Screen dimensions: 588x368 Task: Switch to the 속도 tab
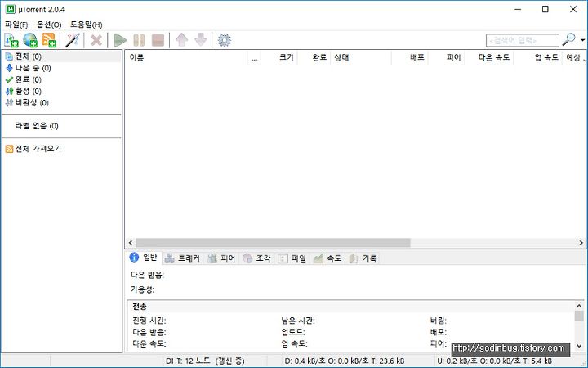click(x=327, y=258)
